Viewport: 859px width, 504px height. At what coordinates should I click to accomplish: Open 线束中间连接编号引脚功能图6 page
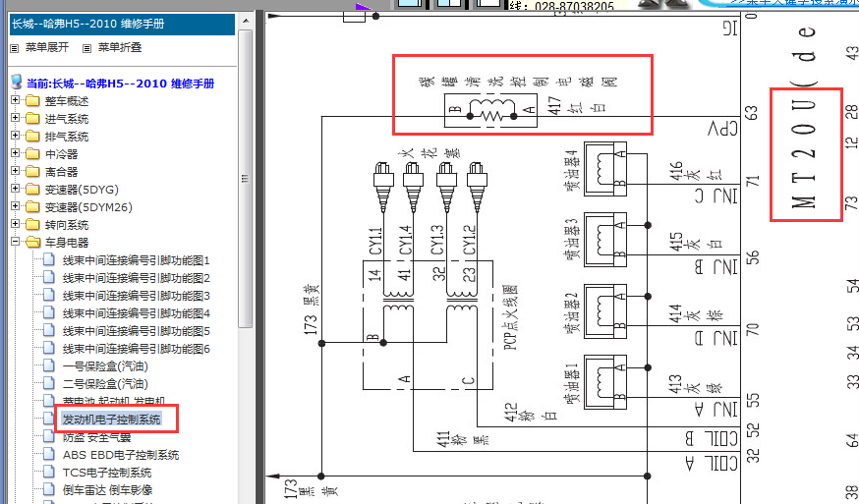[x=137, y=349]
